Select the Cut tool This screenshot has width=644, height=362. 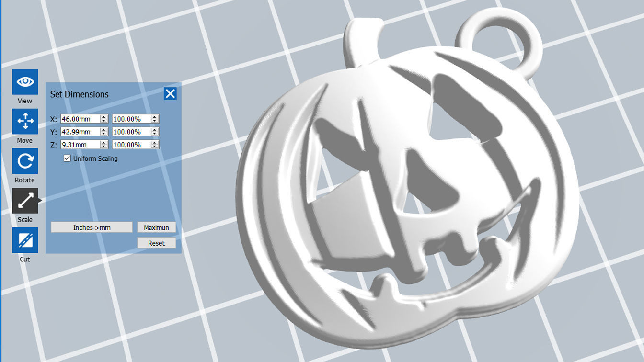point(24,240)
